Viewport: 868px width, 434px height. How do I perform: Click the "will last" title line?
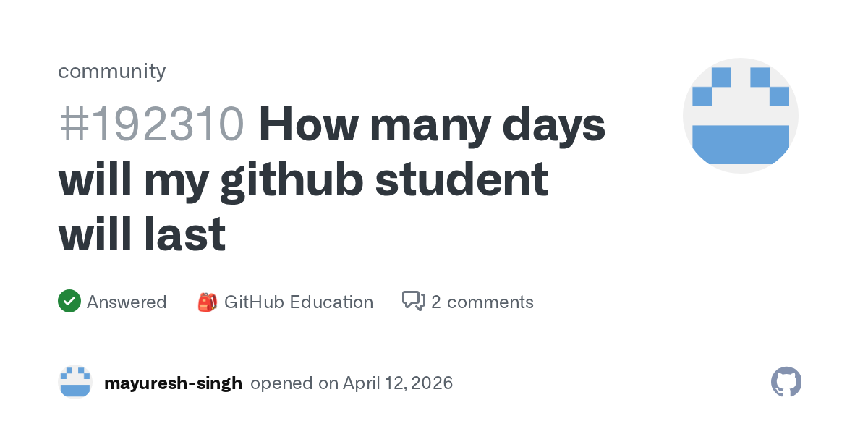click(x=142, y=234)
